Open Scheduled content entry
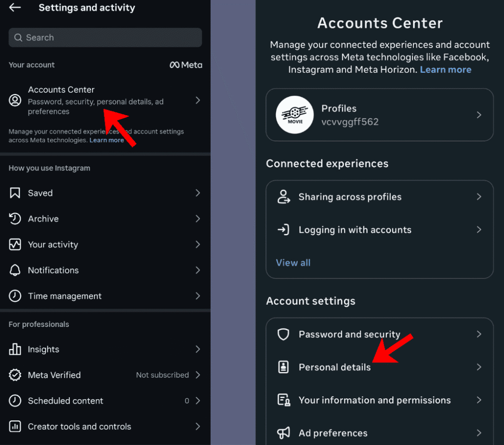This screenshot has width=504, height=445. tap(65, 401)
